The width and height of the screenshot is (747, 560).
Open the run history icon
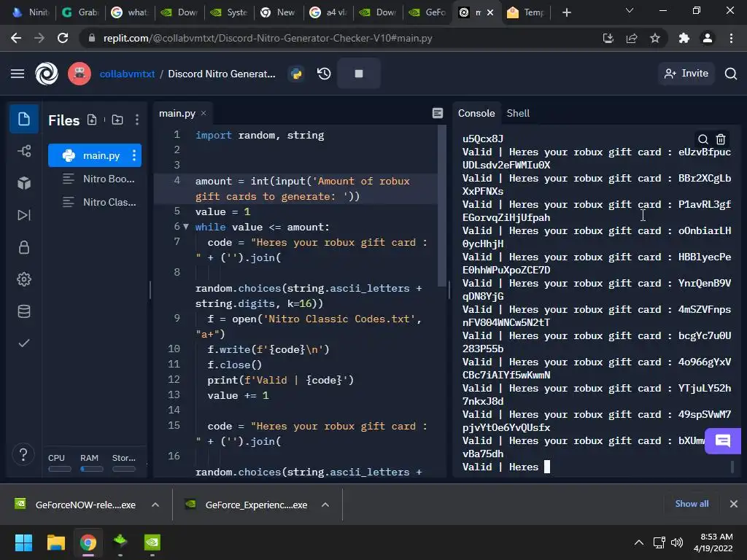[324, 74]
